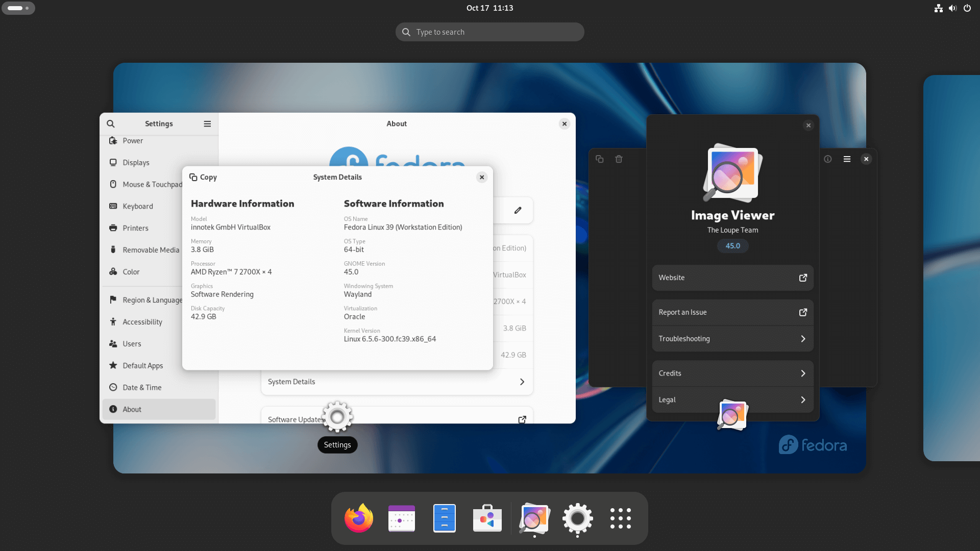Screen dimensions: 980x551
Task: Select the Loupe Image Viewer panel icon
Action: coord(535,518)
